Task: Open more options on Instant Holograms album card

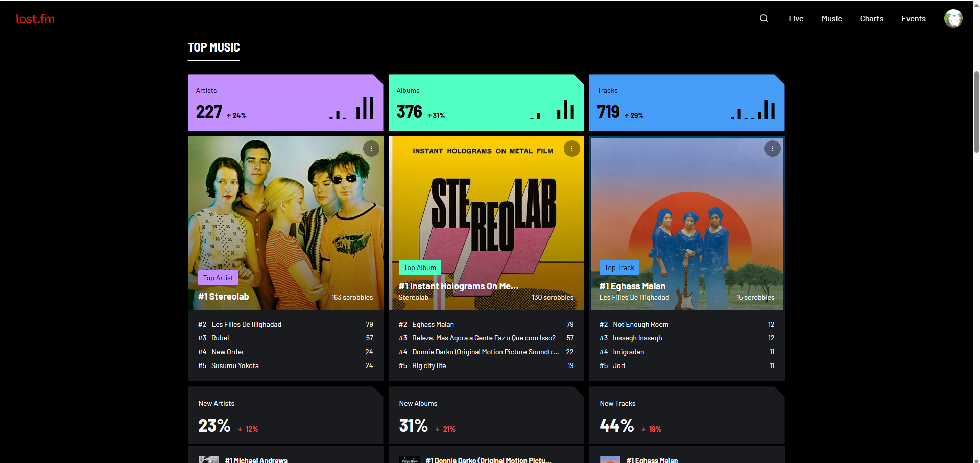Action: pos(571,149)
